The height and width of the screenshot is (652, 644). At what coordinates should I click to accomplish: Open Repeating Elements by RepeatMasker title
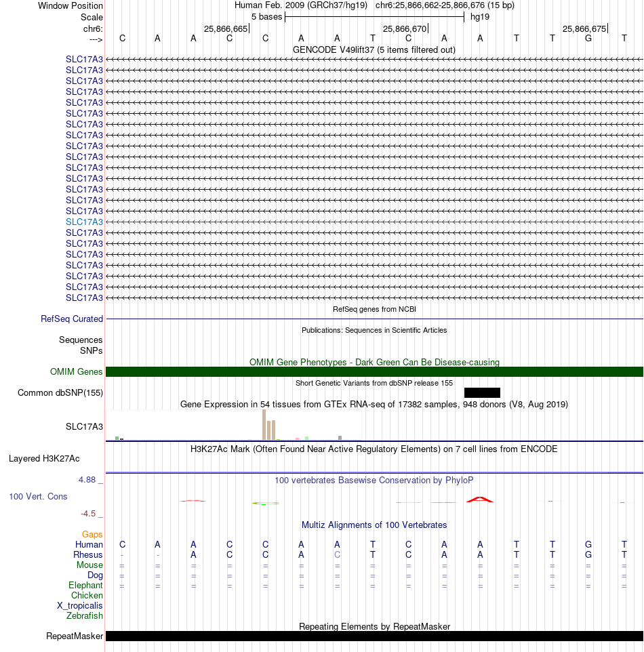(374, 627)
